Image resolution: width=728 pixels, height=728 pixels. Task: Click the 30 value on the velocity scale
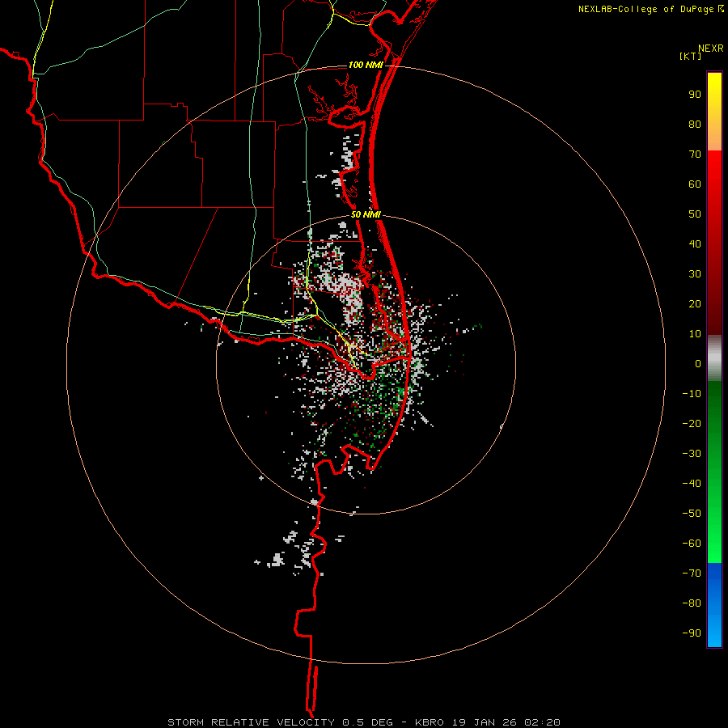[x=695, y=274]
